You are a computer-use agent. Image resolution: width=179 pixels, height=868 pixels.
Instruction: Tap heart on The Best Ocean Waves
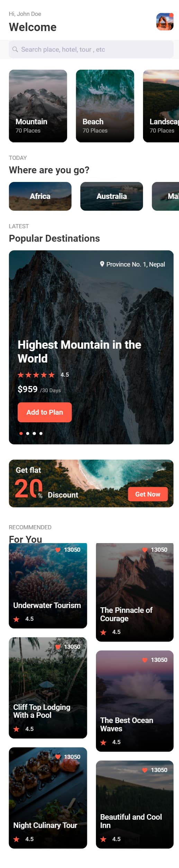click(145, 660)
